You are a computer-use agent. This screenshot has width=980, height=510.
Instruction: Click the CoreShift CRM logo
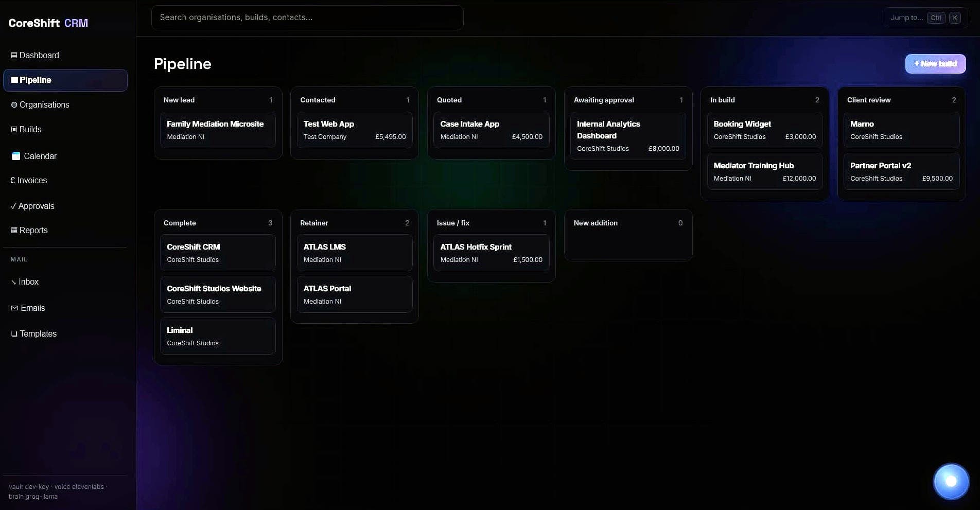click(48, 23)
